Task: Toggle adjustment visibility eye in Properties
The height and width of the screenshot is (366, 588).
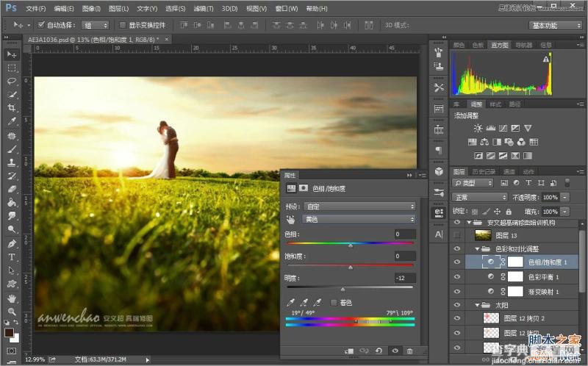Action: coord(395,351)
